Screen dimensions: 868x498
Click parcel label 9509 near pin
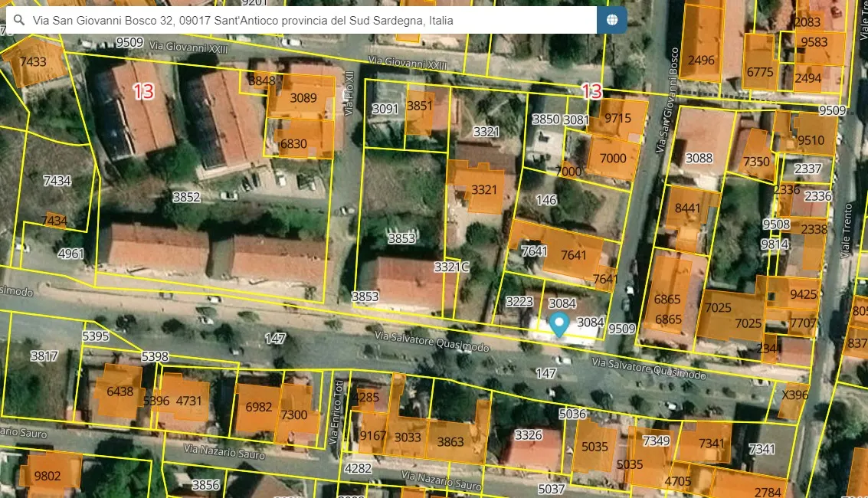click(621, 329)
